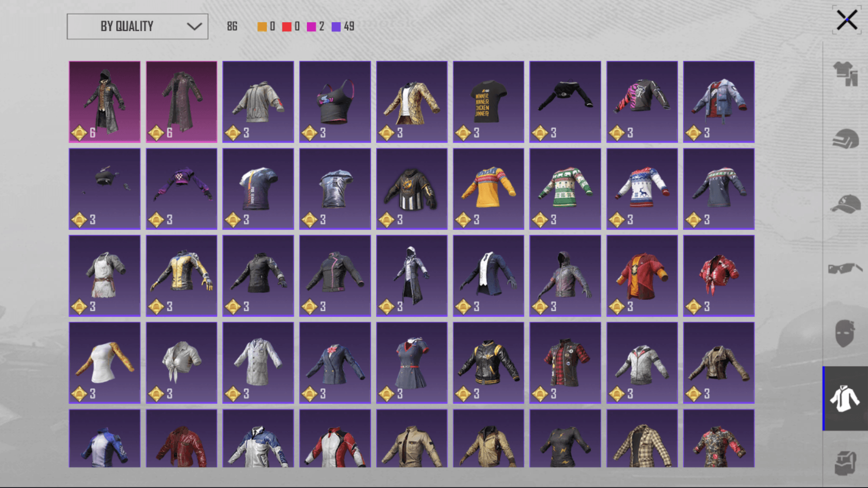Select the green Christmas sweater
The image size is (868, 488).
565,189
